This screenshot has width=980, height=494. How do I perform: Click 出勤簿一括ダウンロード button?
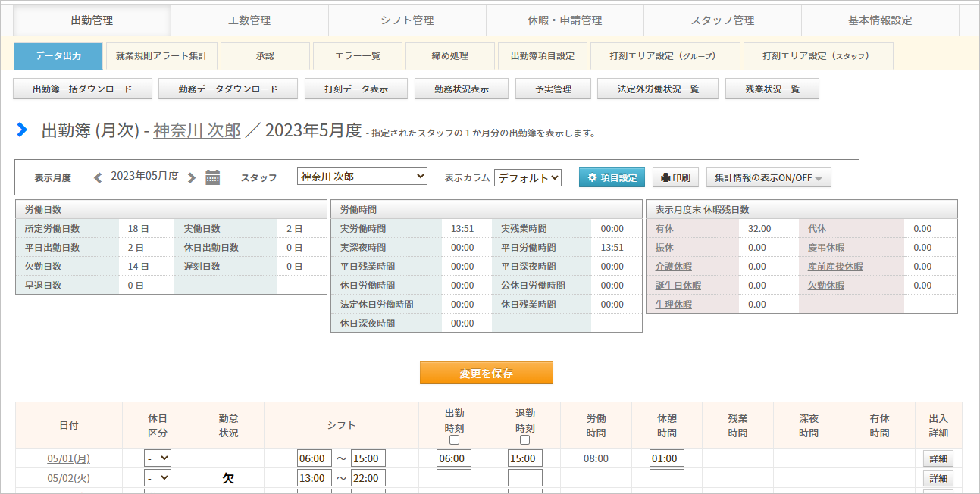click(x=83, y=89)
